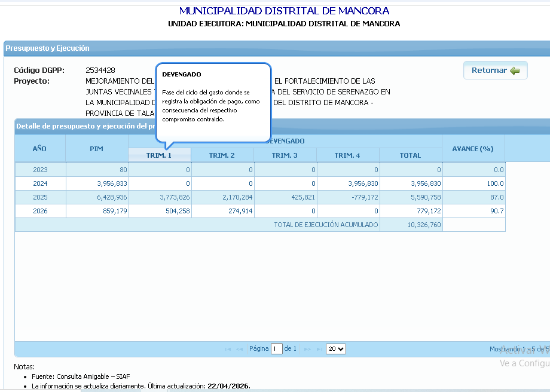Click the TRIM. 3 column header
Image resolution: width=550 pixels, height=392 pixels.
tap(285, 155)
